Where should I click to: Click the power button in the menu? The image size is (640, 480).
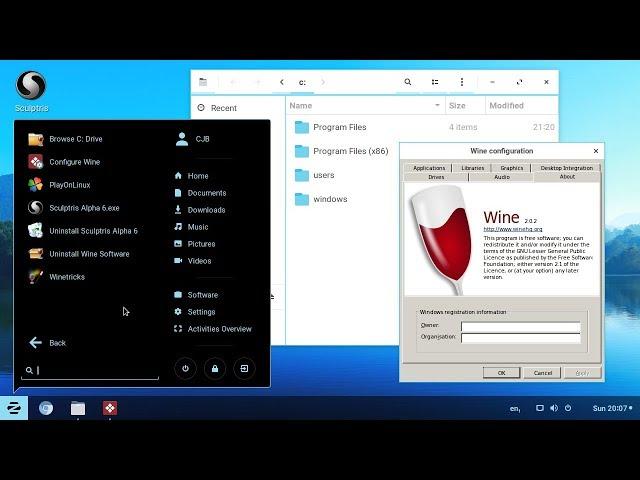tap(185, 369)
